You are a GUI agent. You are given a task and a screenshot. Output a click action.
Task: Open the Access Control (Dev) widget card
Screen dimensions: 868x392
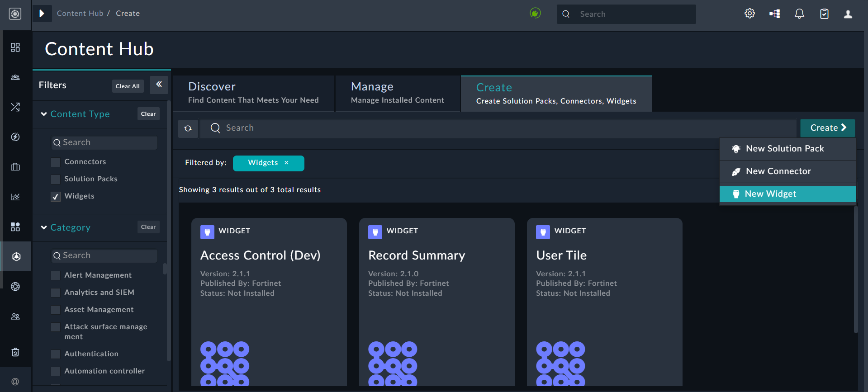pyautogui.click(x=269, y=302)
